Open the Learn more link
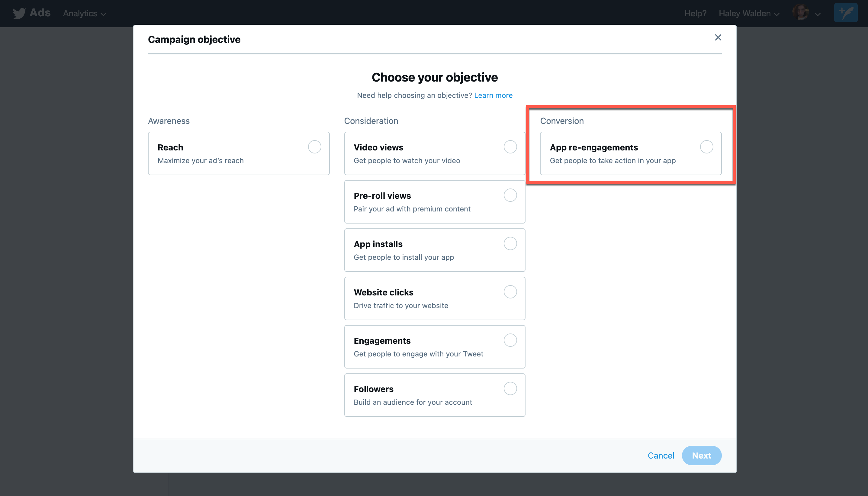 (493, 95)
